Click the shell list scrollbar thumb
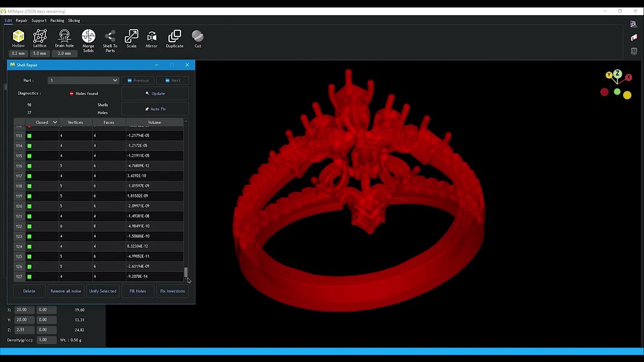This screenshot has width=644, height=362. pos(186,273)
